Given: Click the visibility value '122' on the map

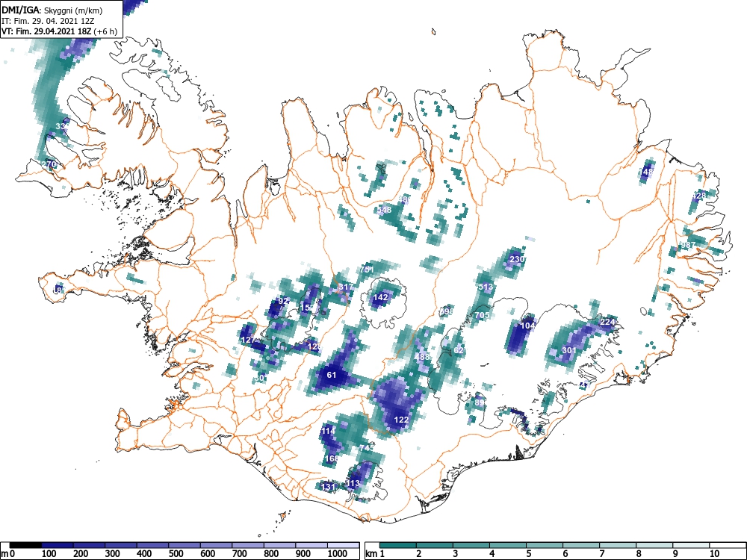Looking at the screenshot, I should click(x=402, y=420).
